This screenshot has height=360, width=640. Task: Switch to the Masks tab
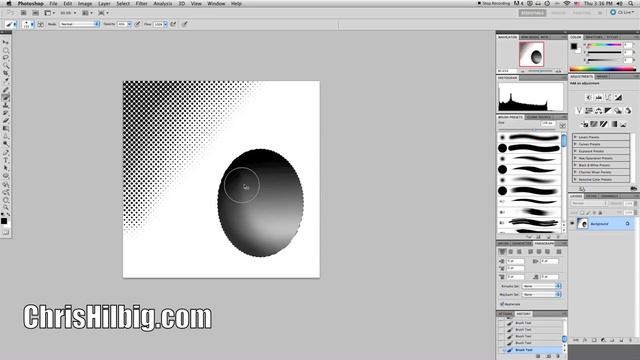tap(602, 76)
